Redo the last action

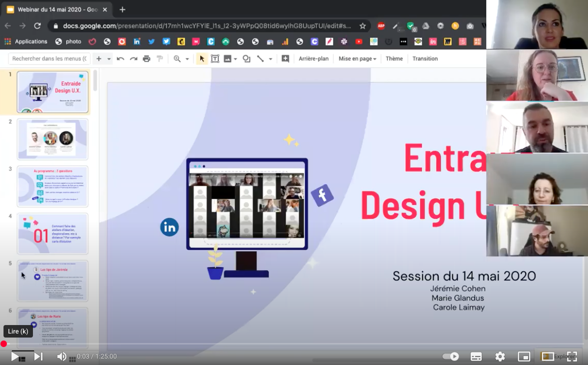[133, 58]
